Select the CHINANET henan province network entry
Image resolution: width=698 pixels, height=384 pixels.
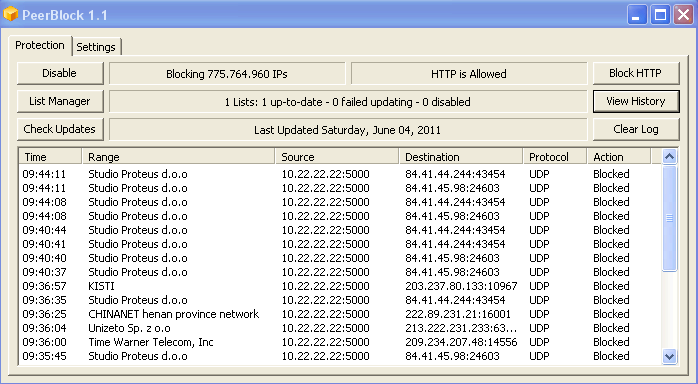(x=340, y=314)
